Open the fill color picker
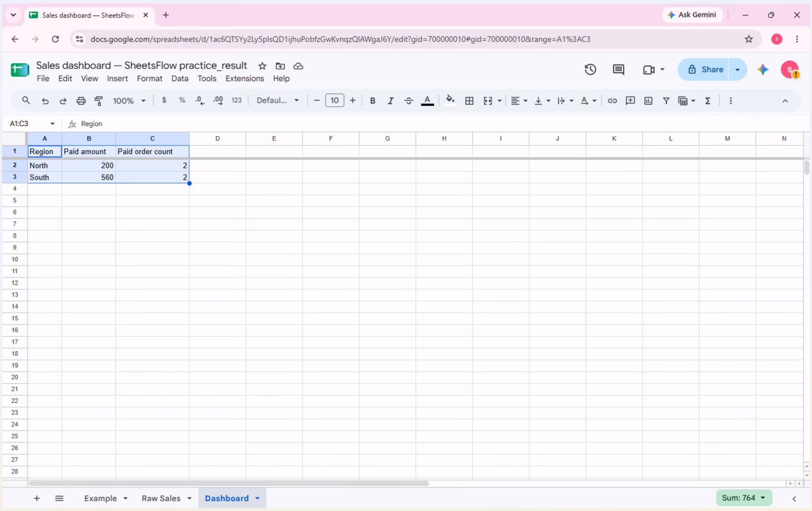The image size is (812, 511). [x=450, y=101]
